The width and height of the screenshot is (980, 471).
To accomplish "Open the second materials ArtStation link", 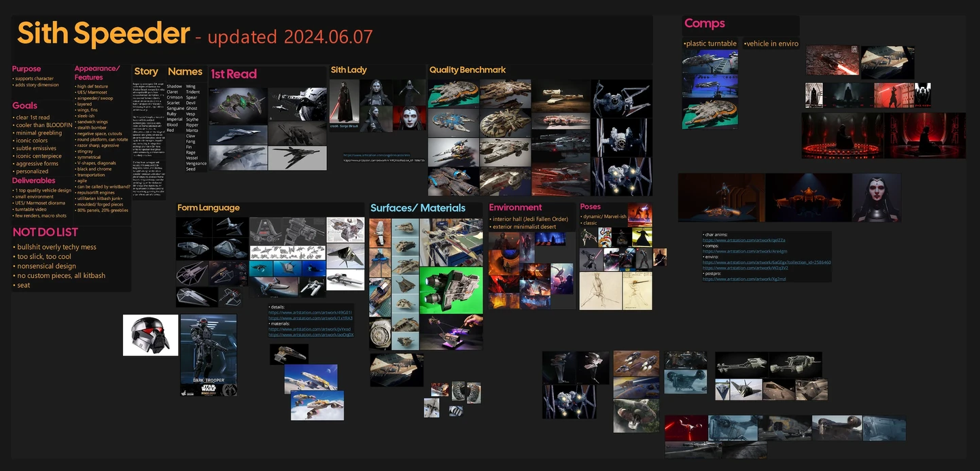I will click(311, 334).
